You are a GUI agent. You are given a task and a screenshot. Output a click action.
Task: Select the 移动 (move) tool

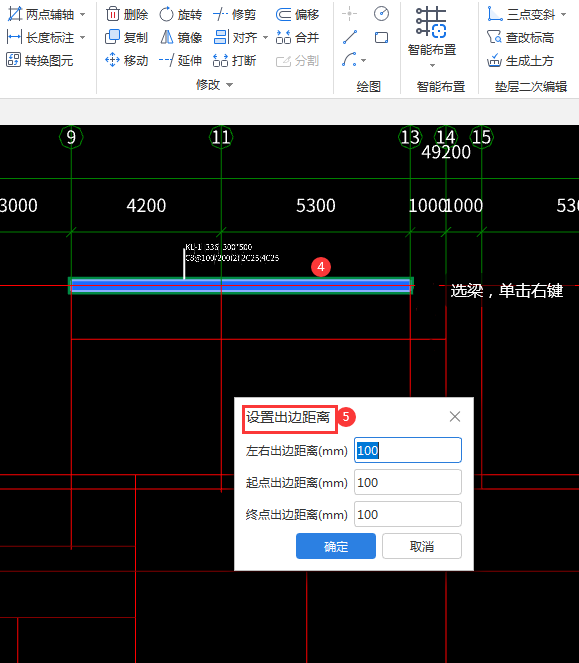126,60
